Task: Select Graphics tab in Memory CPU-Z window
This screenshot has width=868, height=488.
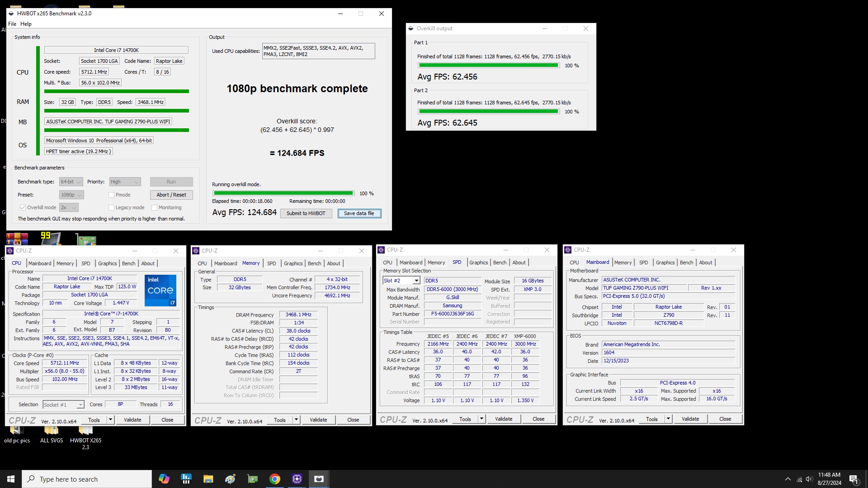Action: click(293, 263)
